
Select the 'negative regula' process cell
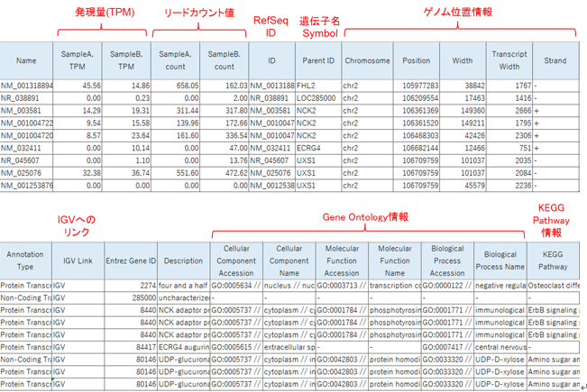[x=500, y=286]
